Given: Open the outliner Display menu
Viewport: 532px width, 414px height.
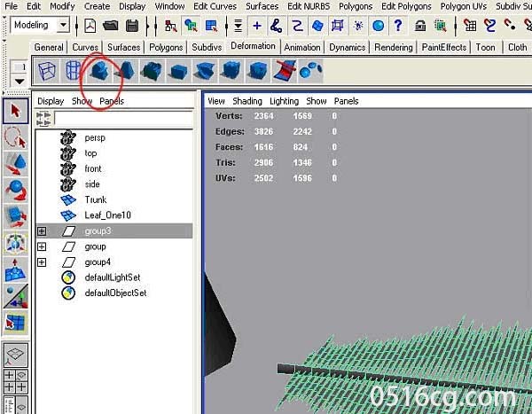Looking at the screenshot, I should pyautogui.click(x=51, y=101).
